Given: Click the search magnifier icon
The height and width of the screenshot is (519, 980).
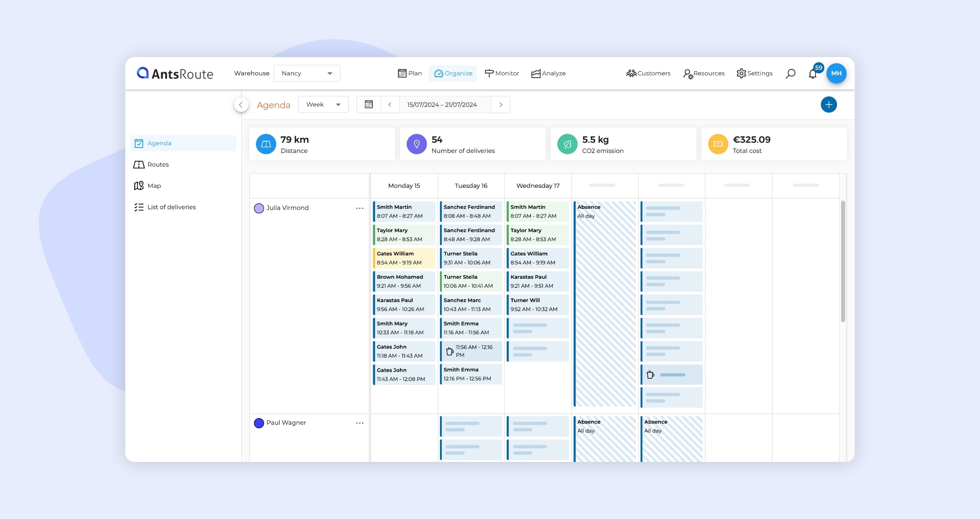Looking at the screenshot, I should pyautogui.click(x=790, y=74).
